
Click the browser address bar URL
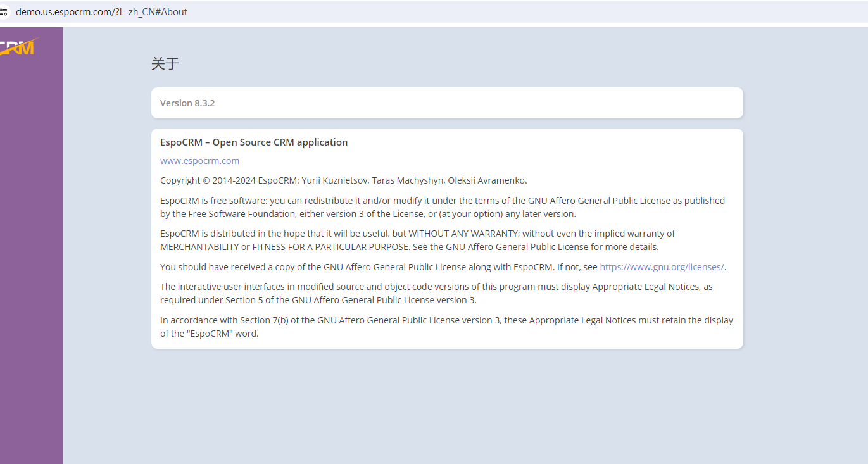(x=101, y=11)
